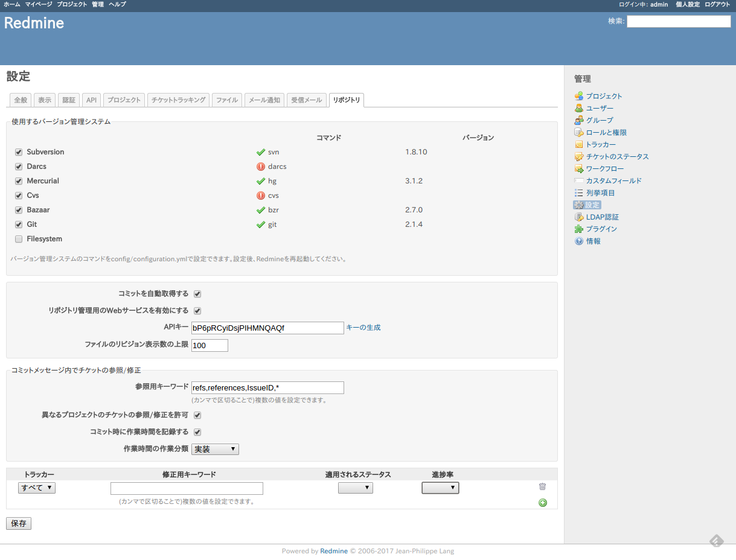
Task: Open ホーム in the top menu
Action: point(12,4)
